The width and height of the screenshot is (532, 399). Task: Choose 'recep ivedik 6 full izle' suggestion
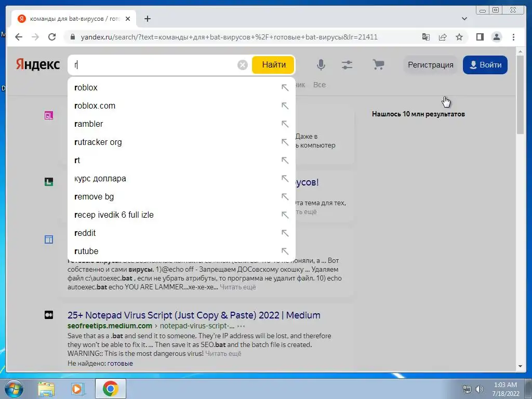pyautogui.click(x=181, y=215)
